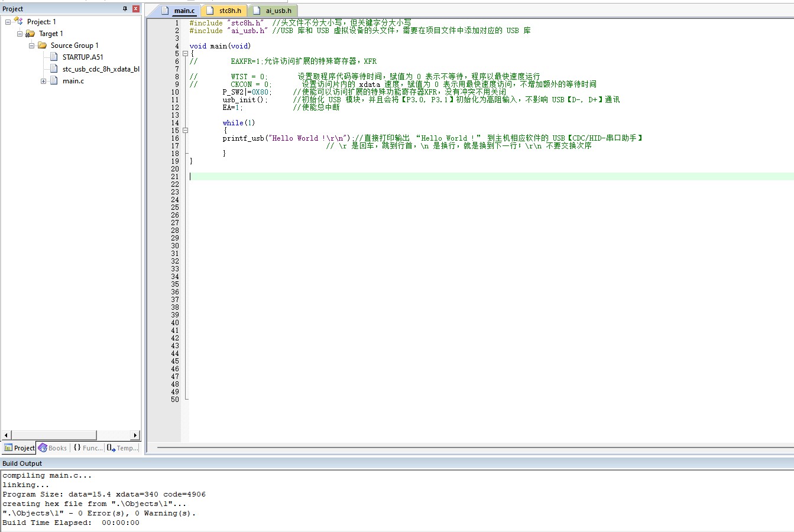Click the 'compiling main.c...' build output line
This screenshot has width=794, height=532.
[47, 475]
